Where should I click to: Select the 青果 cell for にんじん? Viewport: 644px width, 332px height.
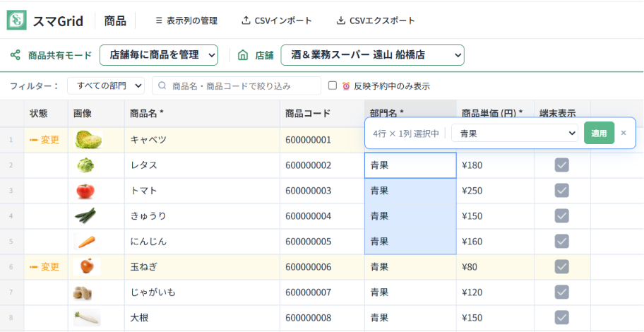coord(410,241)
